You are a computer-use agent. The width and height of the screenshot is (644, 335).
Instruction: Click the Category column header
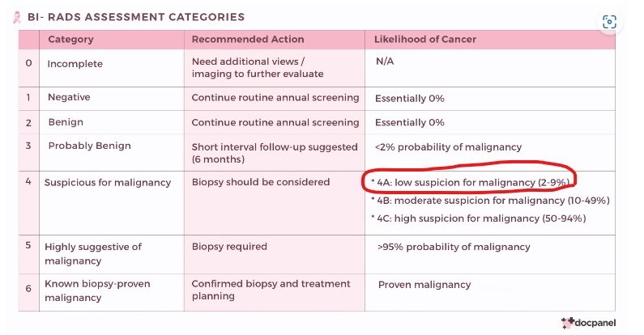[x=70, y=39]
